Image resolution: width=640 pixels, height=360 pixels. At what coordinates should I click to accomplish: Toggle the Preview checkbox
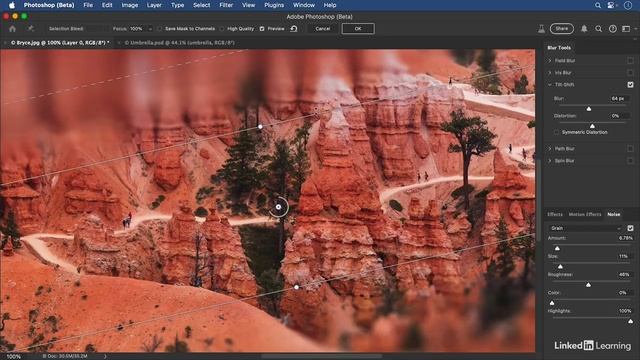pos(262,29)
